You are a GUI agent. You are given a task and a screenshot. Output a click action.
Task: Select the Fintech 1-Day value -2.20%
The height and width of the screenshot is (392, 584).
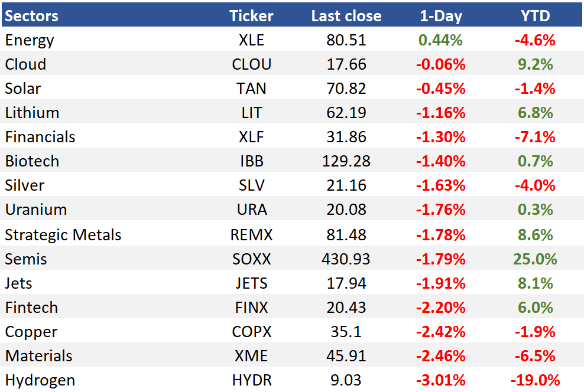coord(441,307)
